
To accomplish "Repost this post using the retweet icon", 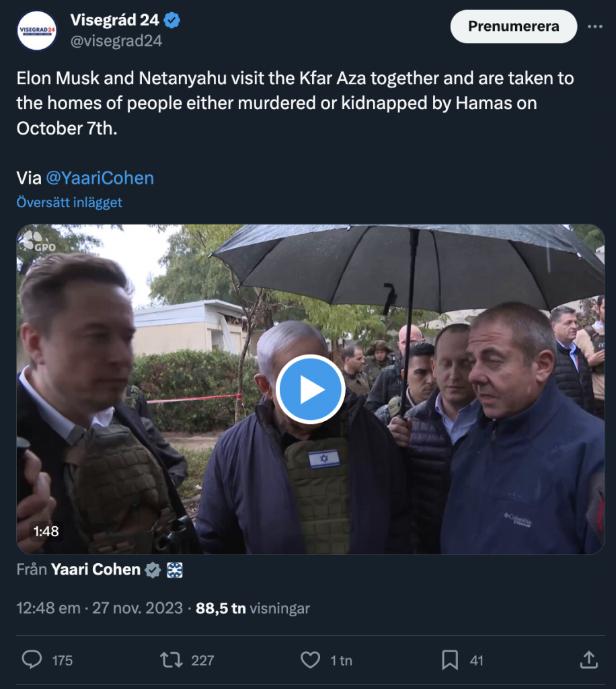I will [171, 660].
